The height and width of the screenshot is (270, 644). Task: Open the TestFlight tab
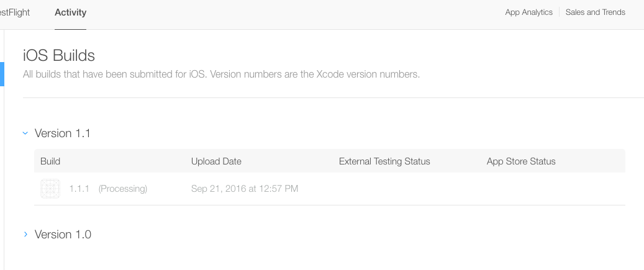pyautogui.click(x=15, y=12)
